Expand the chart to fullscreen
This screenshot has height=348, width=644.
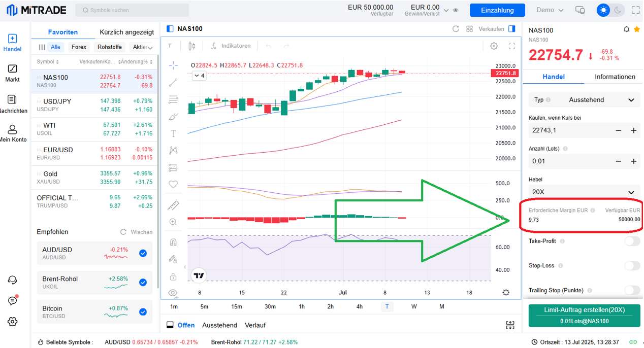[512, 46]
